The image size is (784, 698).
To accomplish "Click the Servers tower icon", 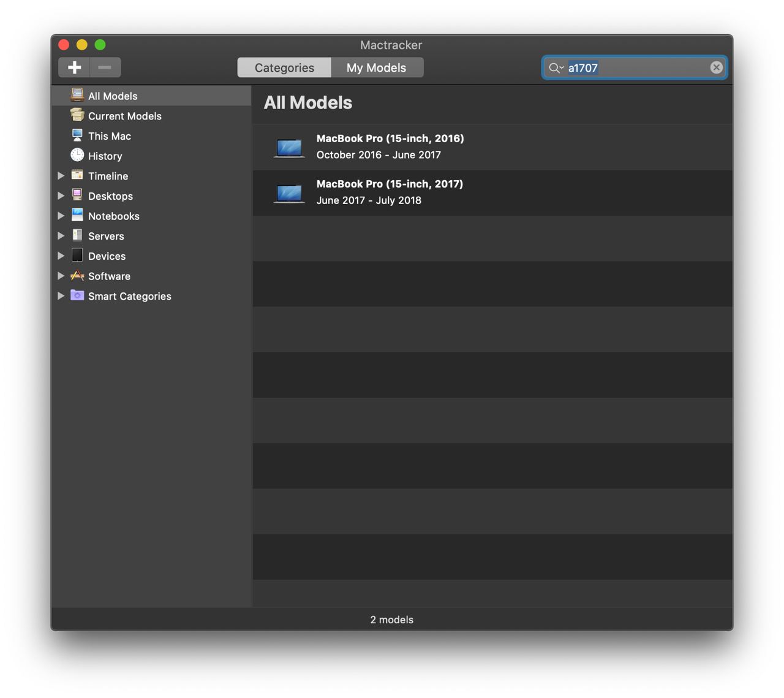I will click(77, 235).
